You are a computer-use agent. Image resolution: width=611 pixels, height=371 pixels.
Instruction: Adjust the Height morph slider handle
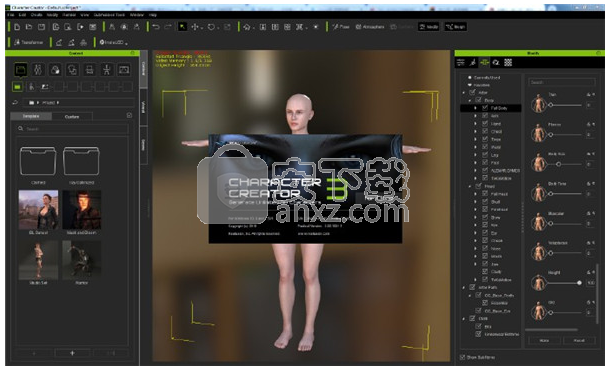tap(579, 283)
